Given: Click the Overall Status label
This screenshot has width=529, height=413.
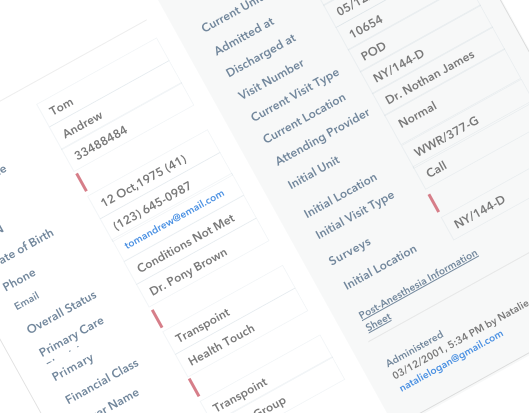Looking at the screenshot, I should [62, 312].
